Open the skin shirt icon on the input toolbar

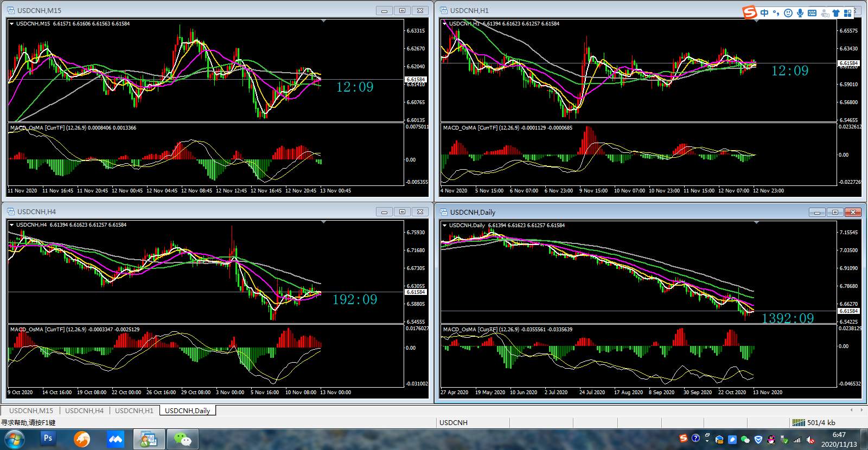coord(836,13)
